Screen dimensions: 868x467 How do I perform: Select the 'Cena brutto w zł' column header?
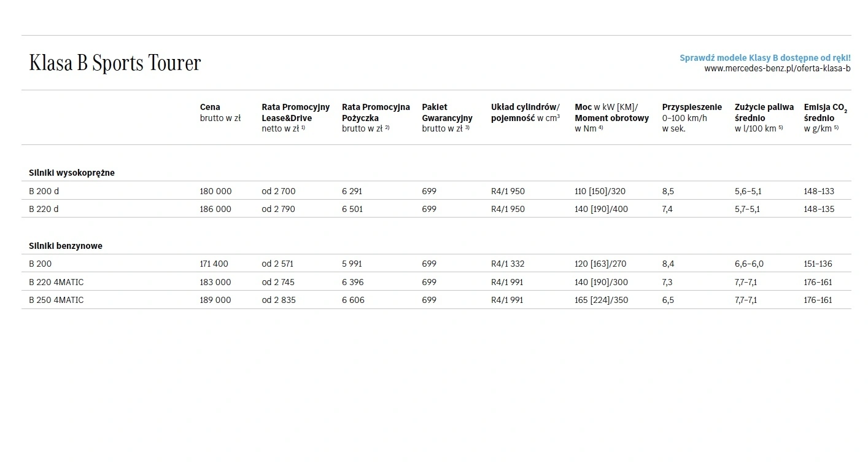[220, 112]
